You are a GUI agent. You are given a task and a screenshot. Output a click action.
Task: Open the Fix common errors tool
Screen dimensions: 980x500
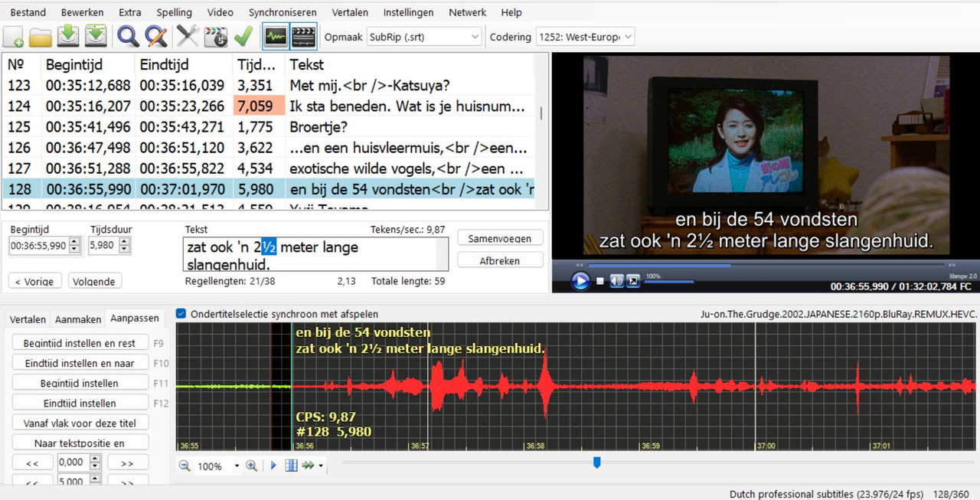click(188, 36)
